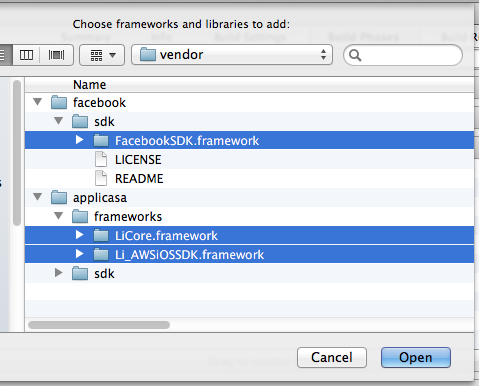Click the vendor folder icon in popup
Screen dimensions: 479x386
pyautogui.click(x=148, y=54)
